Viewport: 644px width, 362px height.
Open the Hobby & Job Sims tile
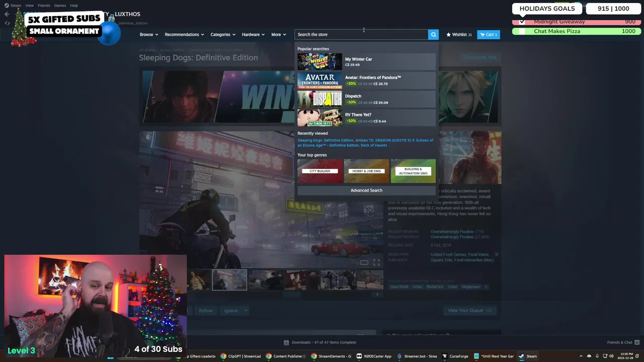[366, 171]
